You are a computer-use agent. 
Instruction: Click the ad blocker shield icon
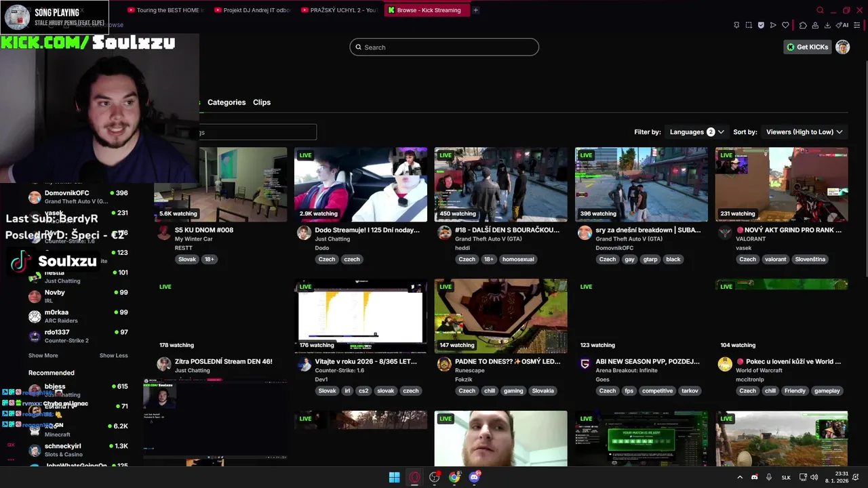coord(761,25)
